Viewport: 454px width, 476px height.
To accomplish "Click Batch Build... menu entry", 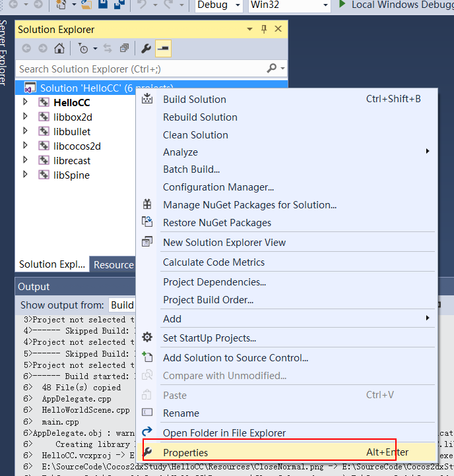I will coord(287,169).
